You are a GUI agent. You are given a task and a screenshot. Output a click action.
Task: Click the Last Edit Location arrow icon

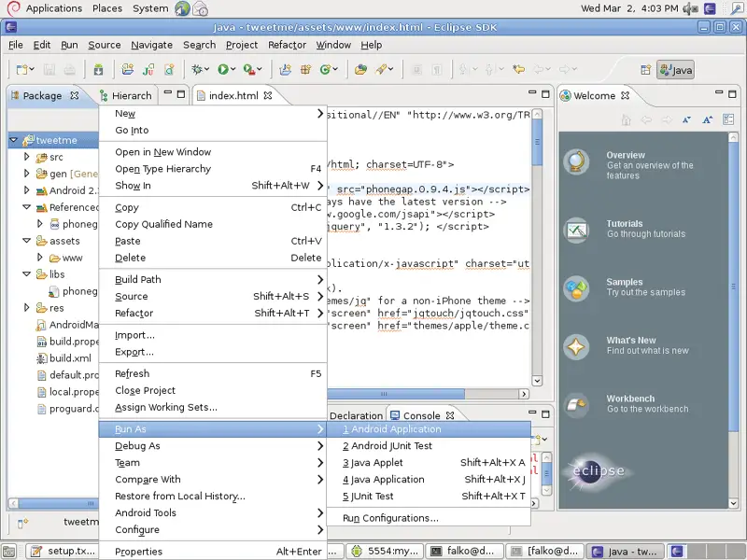518,69
